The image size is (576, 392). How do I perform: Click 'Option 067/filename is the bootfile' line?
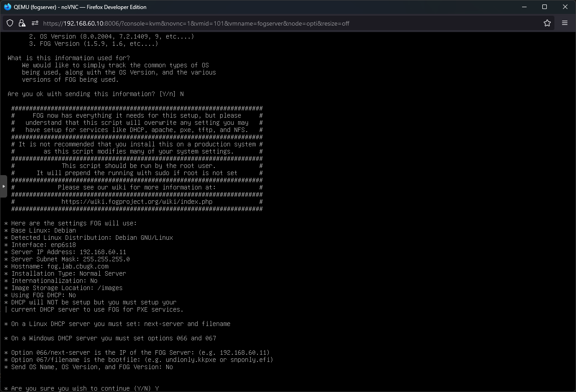pyautogui.click(x=139, y=360)
